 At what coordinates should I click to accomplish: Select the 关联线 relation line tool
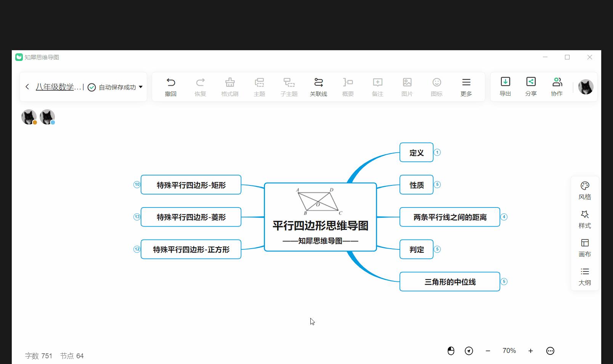click(319, 87)
